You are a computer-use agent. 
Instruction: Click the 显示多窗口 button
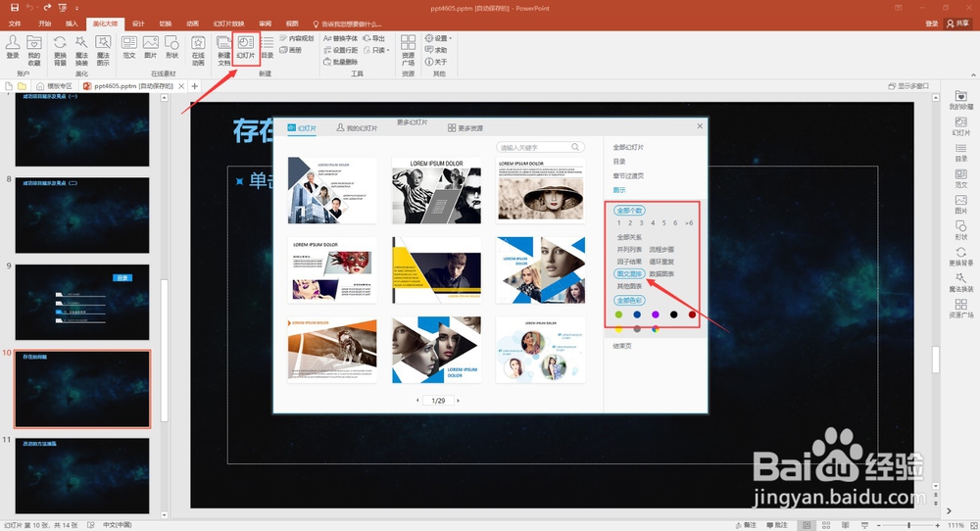tap(908, 86)
